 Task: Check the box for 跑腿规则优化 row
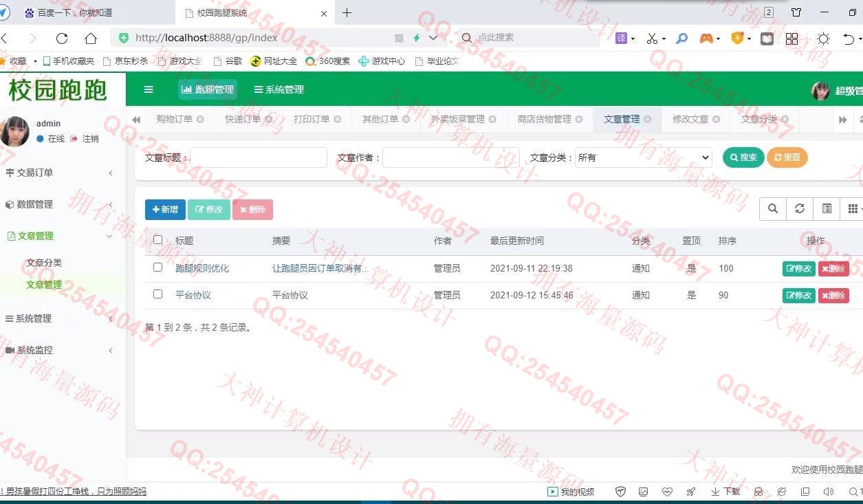coord(158,267)
